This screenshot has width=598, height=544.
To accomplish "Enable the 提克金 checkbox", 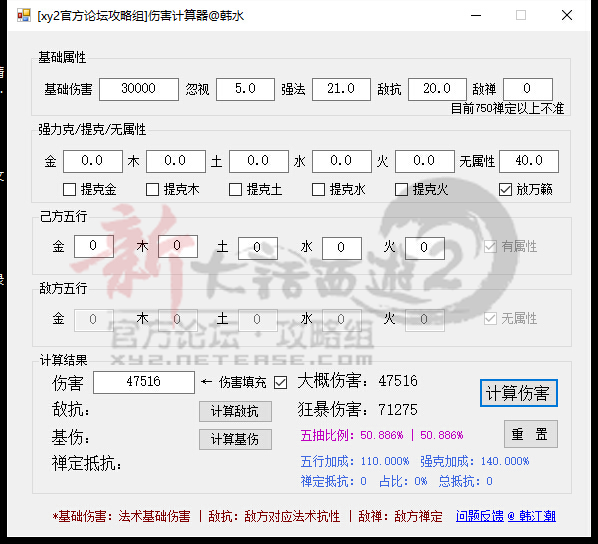I will (x=69, y=189).
